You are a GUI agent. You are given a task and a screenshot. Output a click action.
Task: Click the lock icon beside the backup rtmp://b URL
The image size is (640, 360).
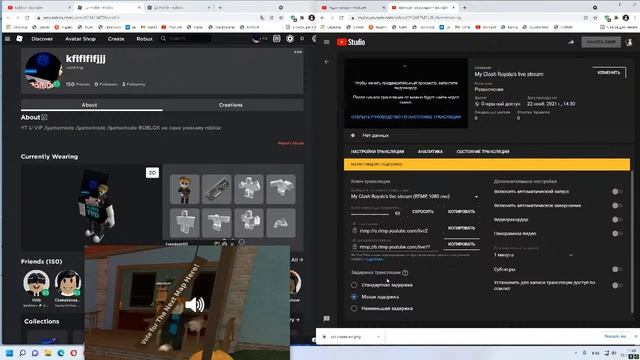tap(354, 247)
